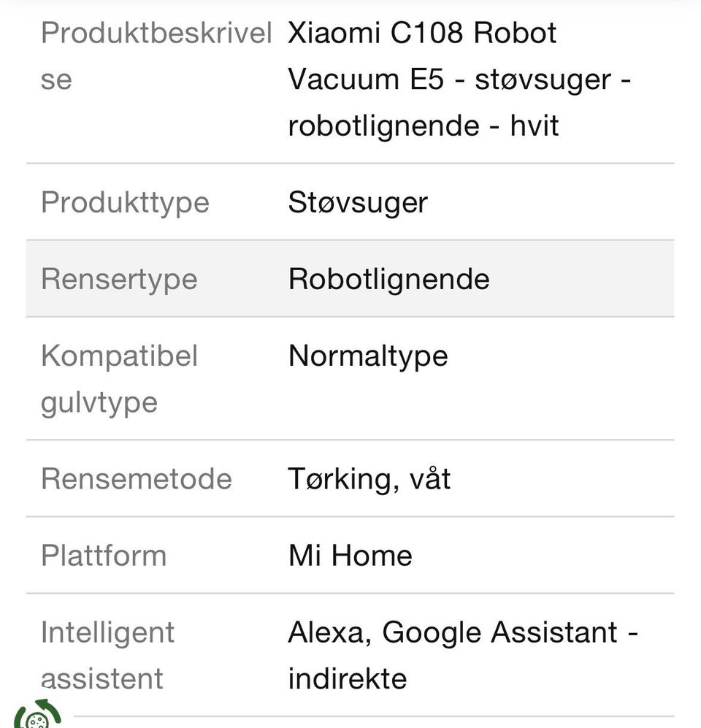Select the Xiaomi C108 Robot Vacuum description

point(459,79)
